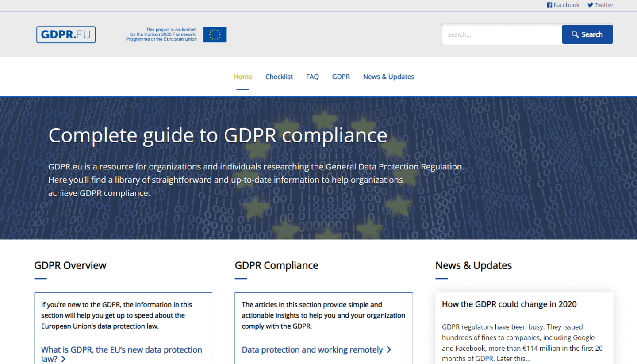Click the GDPR.EU logo
This screenshot has height=364, width=637.
pos(66,34)
